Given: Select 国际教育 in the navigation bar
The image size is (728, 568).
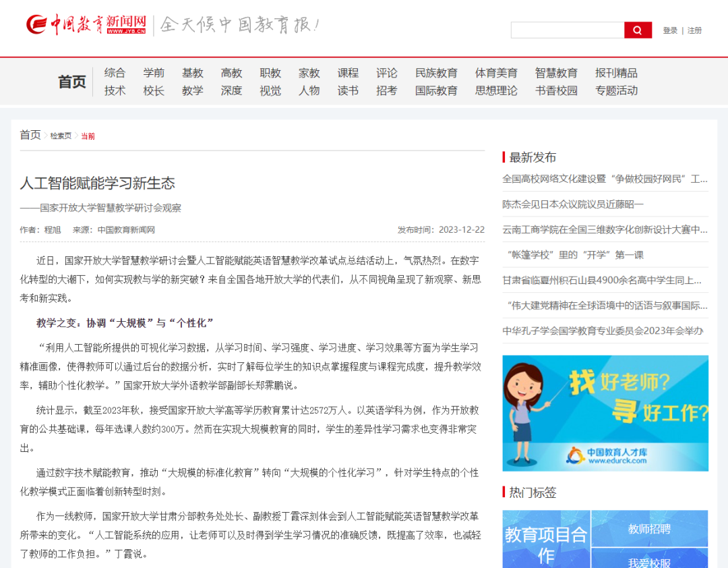Looking at the screenshot, I should pyautogui.click(x=436, y=90).
